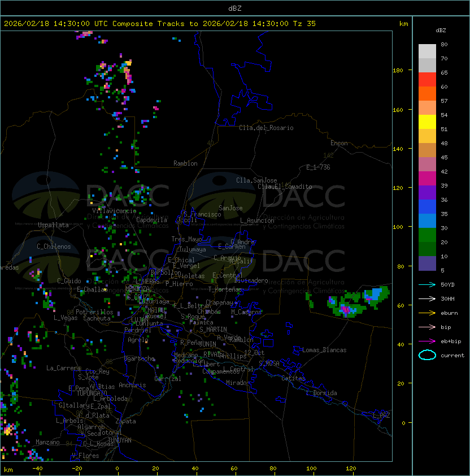Click the 'Tres_Mayo' map label

[186, 239]
